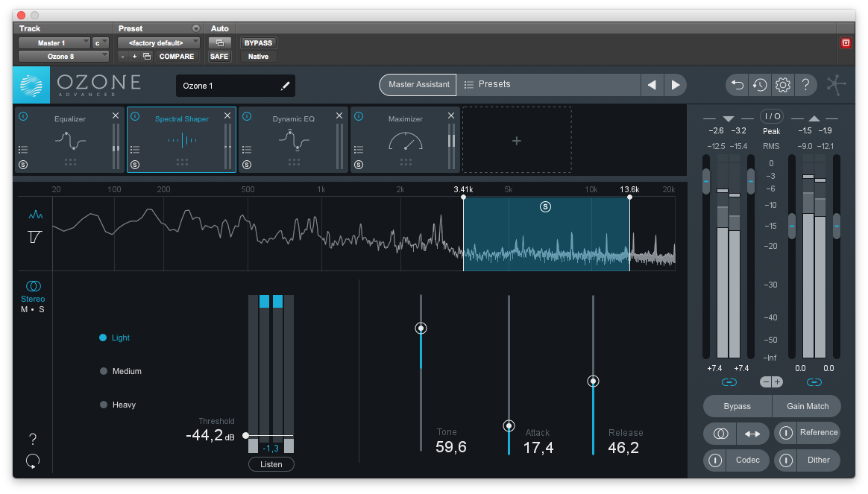This screenshot has height=494, width=868.
Task: Remove the Maximizer module
Action: (x=450, y=115)
